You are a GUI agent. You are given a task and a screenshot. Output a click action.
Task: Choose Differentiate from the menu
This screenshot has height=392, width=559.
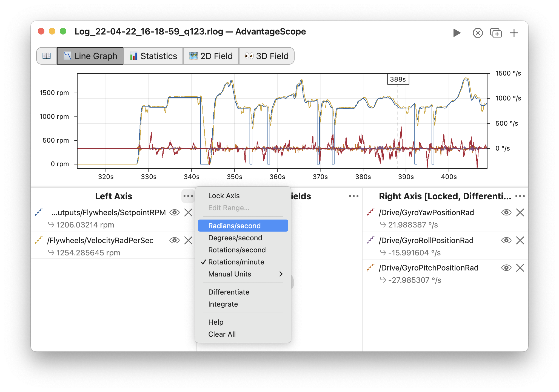[243, 292]
